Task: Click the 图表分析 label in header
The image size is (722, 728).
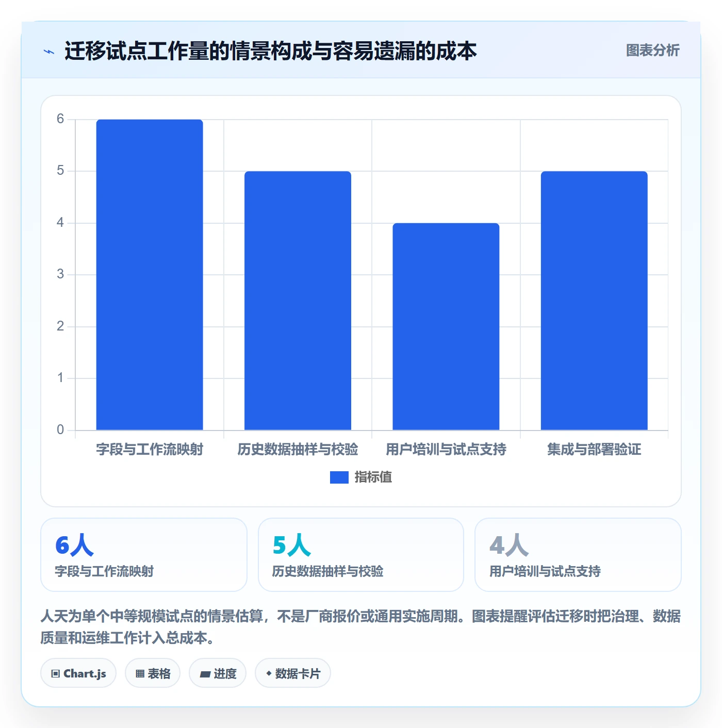Action: (x=652, y=51)
